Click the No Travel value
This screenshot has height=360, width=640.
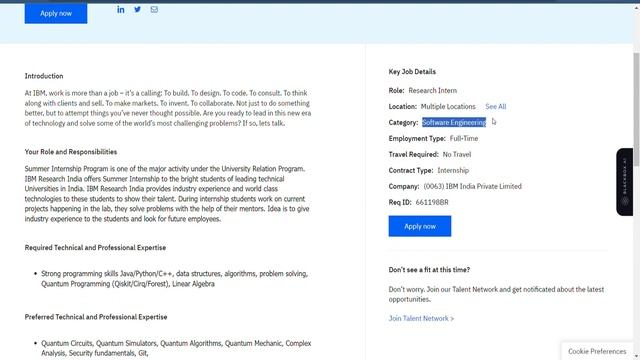[x=457, y=154]
